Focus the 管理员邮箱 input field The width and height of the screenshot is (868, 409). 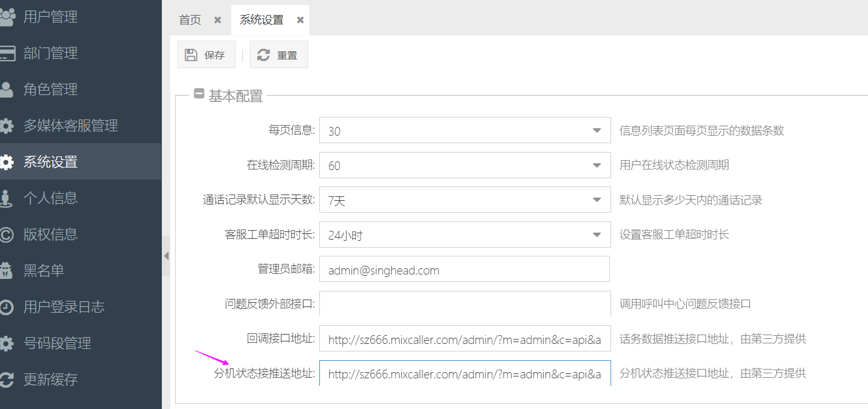464,270
